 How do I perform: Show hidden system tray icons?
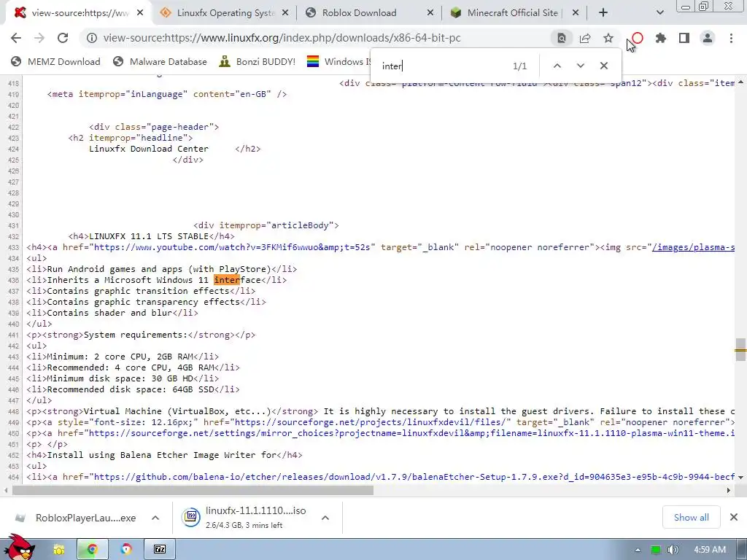(638, 550)
